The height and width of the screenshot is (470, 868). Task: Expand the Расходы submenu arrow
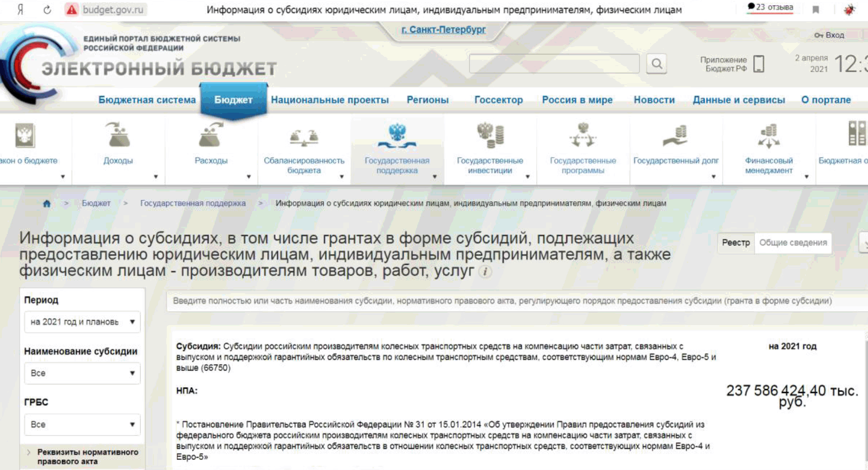[x=249, y=177]
